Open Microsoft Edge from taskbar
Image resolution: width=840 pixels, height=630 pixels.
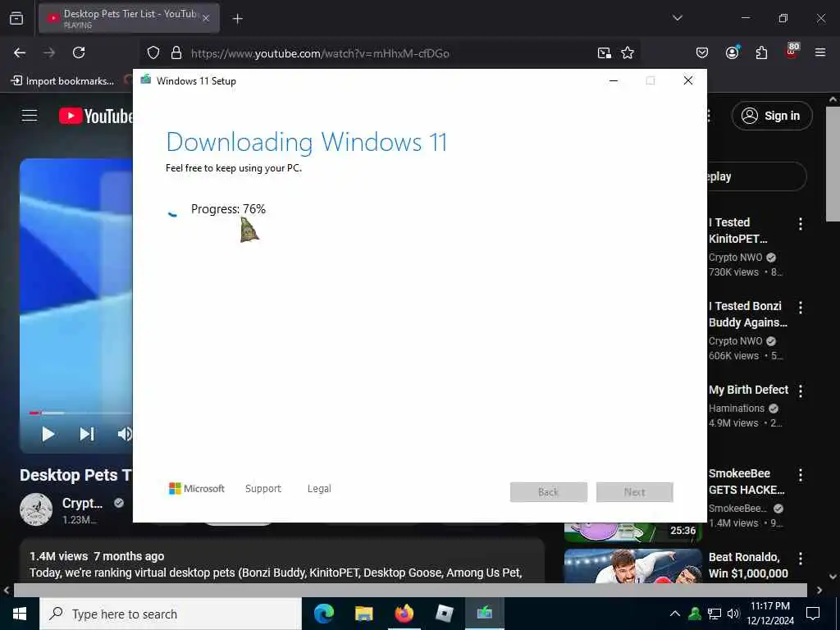[x=323, y=614]
